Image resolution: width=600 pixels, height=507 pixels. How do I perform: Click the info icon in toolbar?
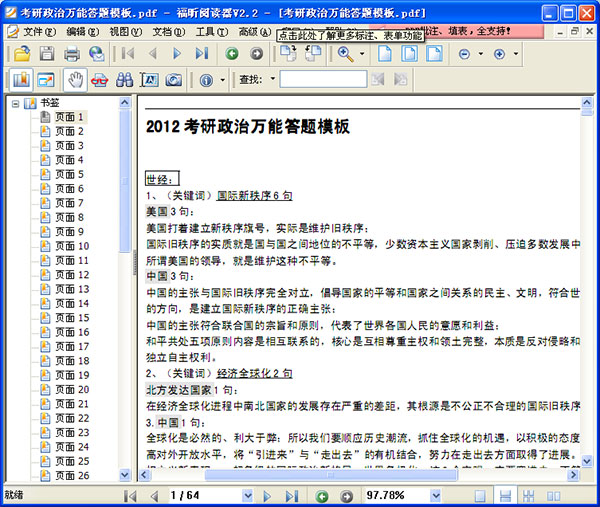(x=206, y=80)
